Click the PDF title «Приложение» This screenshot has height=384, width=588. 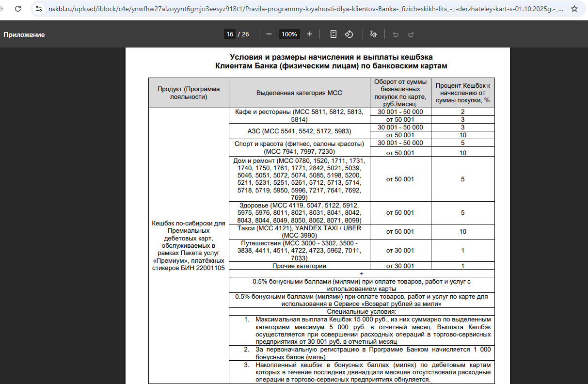coord(24,34)
